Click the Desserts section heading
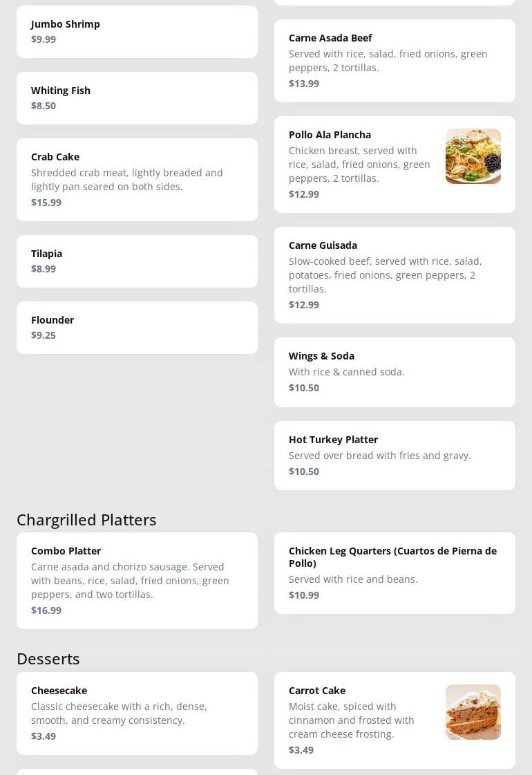This screenshot has width=532, height=775. 48,659
